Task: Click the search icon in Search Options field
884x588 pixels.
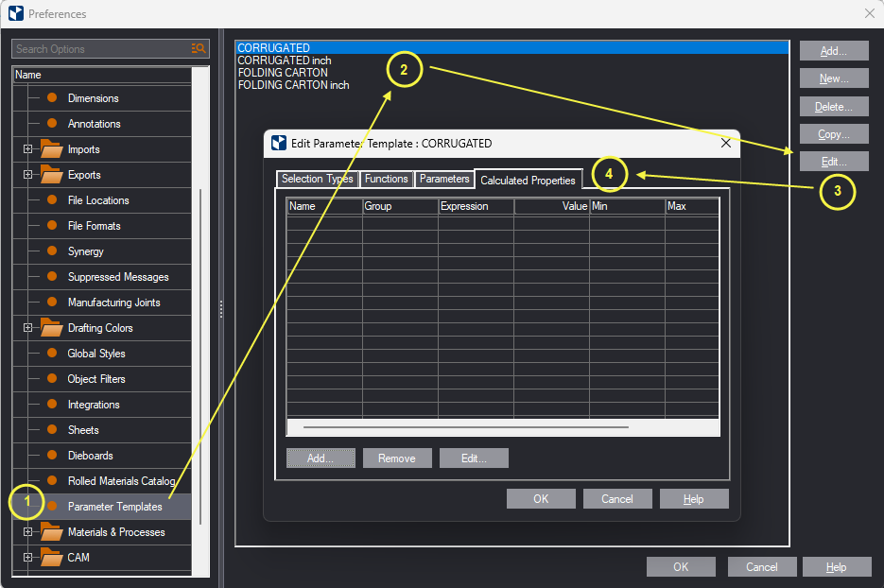Action: tap(198, 48)
